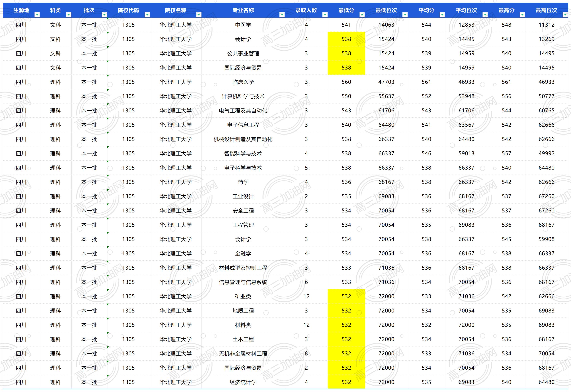This screenshot has height=392, width=571.
Task: Select the 49992 highest rank cell
Action: coord(547,153)
